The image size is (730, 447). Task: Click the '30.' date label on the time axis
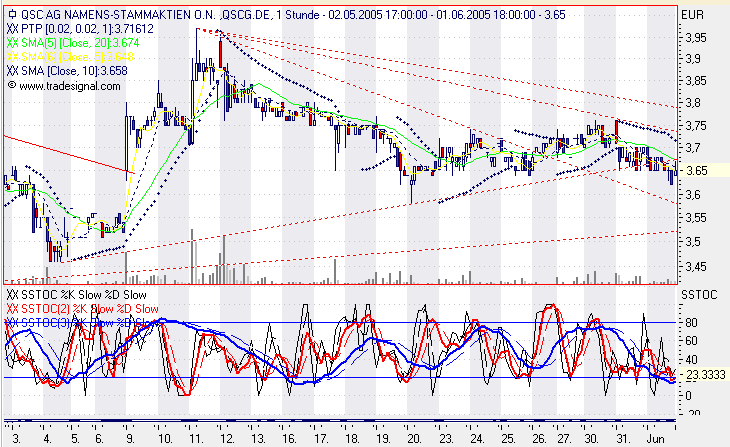coord(591,439)
